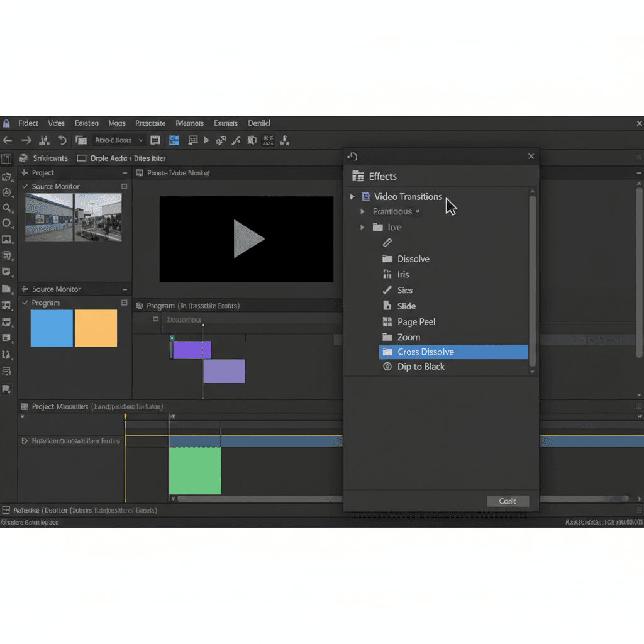644x644 pixels.
Task: Open the Memories menu in the menu bar
Action: tap(189, 123)
